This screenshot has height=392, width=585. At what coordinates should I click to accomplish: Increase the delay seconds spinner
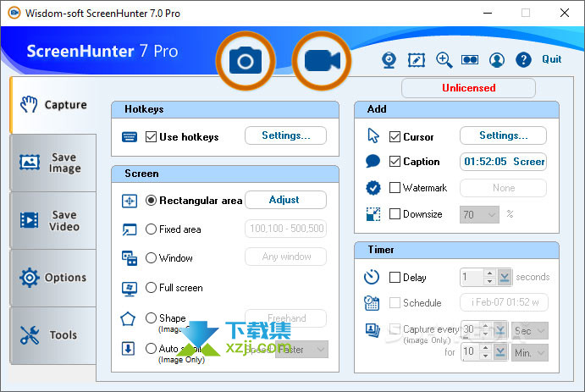489,273
